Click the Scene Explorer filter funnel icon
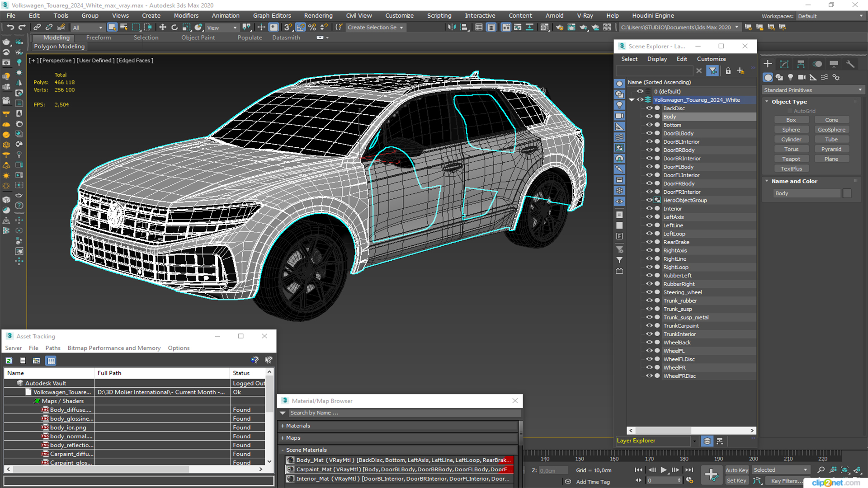868x488 pixels. click(712, 71)
